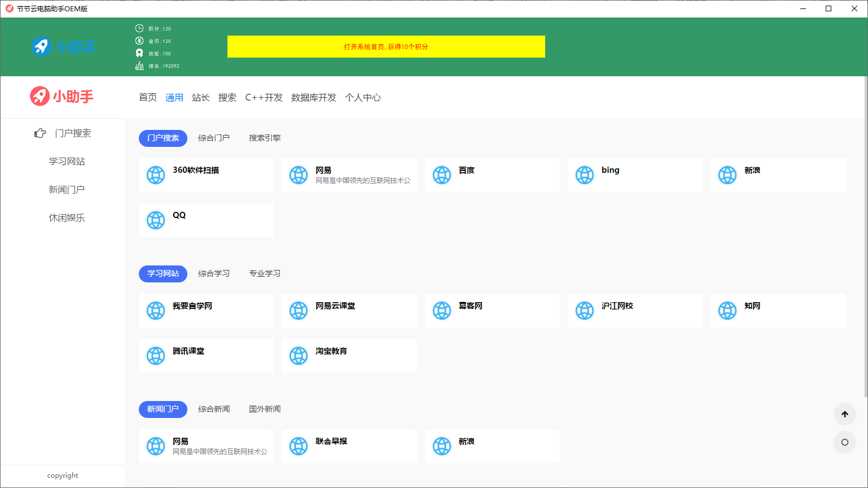Click the globe icon on 联合早报 card
Image resolution: width=868 pixels, height=488 pixels.
(x=299, y=446)
